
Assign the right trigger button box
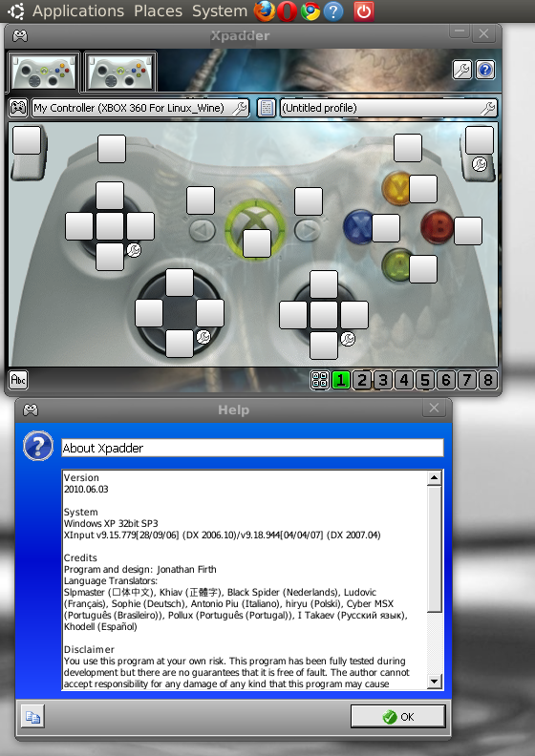pos(480,140)
